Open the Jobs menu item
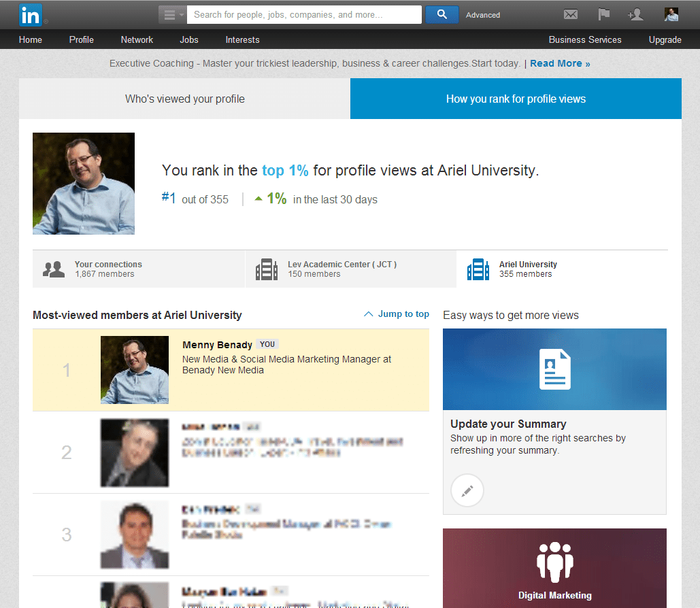This screenshot has width=700, height=608. pyautogui.click(x=189, y=39)
